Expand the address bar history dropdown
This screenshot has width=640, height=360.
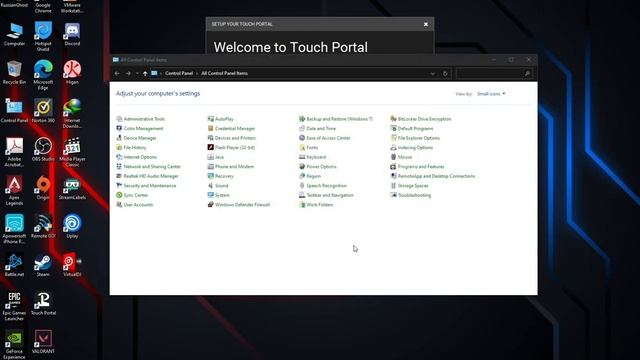pyautogui.click(x=433, y=73)
